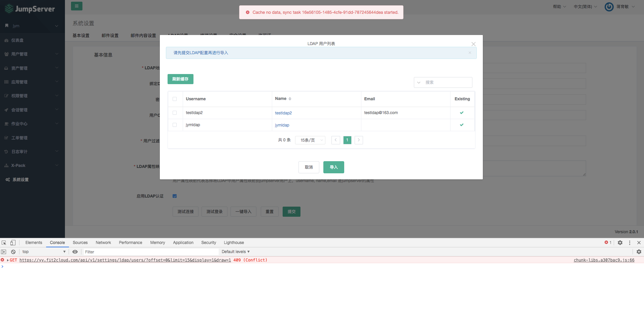This screenshot has height=317, width=644.
Task: Click the console error count badge
Action: pyautogui.click(x=608, y=243)
